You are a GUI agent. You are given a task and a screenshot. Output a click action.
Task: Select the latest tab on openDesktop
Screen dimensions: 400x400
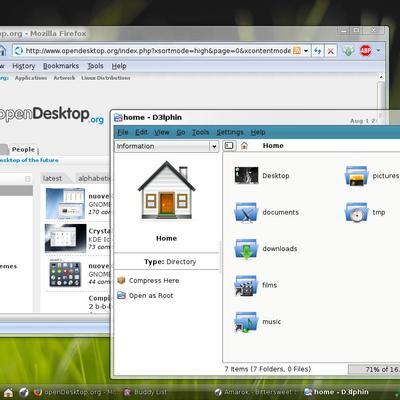pos(53,178)
